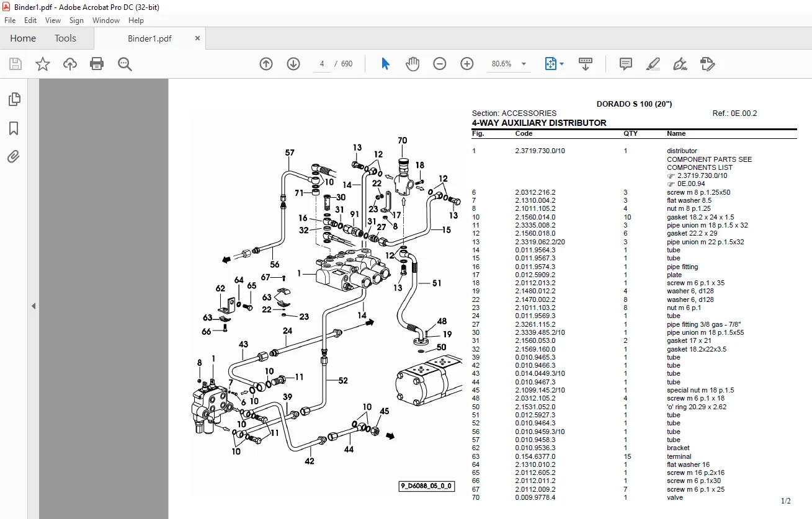Click the title 'DORADO S 100 (20")'

[634, 104]
